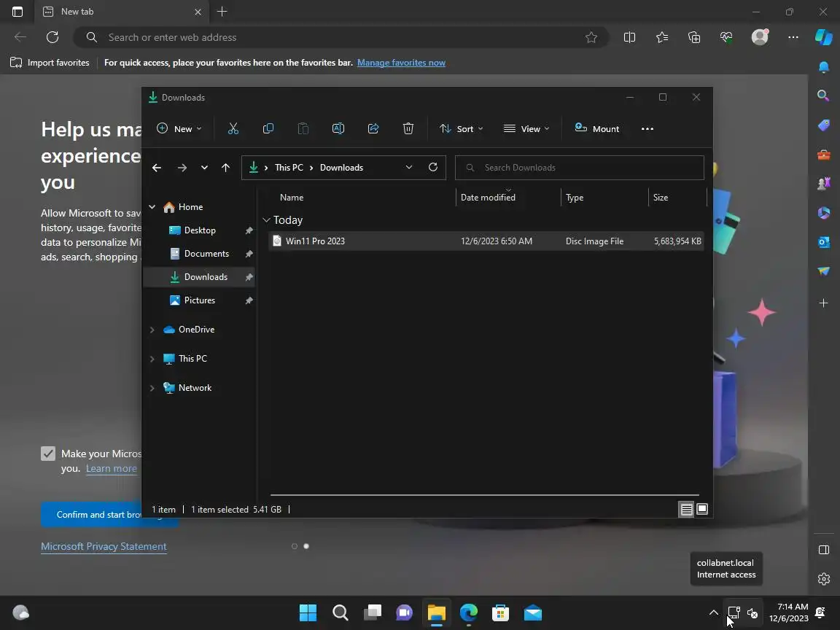Screen dimensions: 840x630
Task: Sort by the Name column header
Action: coord(292,197)
